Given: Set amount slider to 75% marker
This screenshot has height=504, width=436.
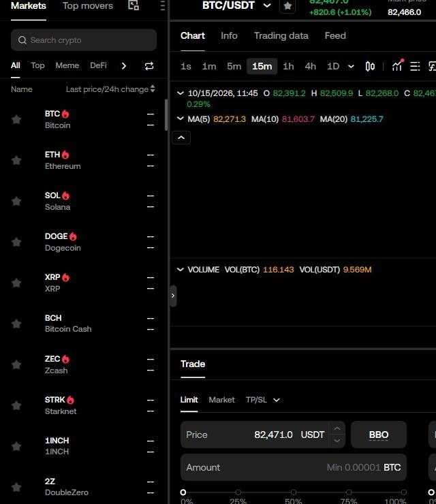Looking at the screenshot, I should [x=349, y=492].
